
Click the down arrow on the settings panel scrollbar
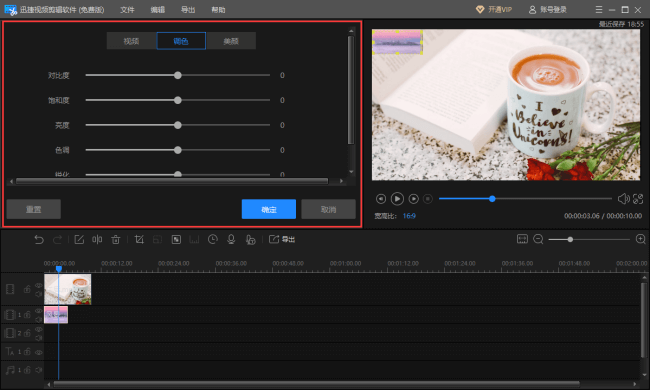(x=351, y=172)
